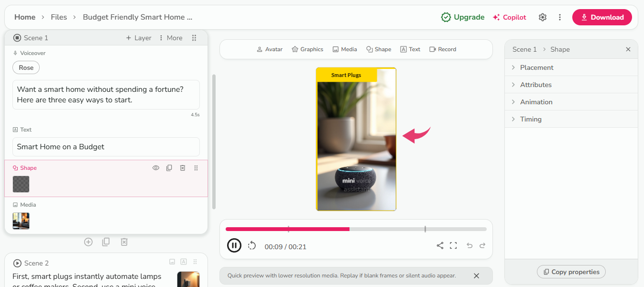The image size is (644, 287).
Task: Open the Avatar insertion tool
Action: point(269,49)
